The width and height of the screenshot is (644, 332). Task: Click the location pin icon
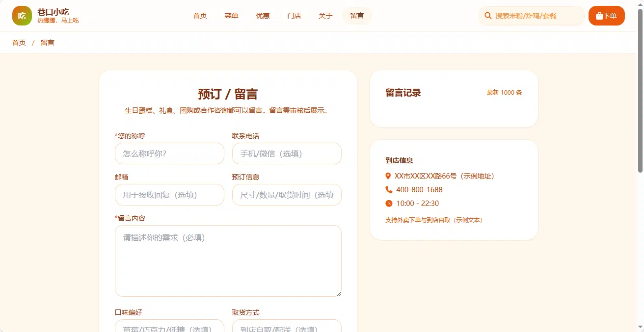click(x=388, y=176)
